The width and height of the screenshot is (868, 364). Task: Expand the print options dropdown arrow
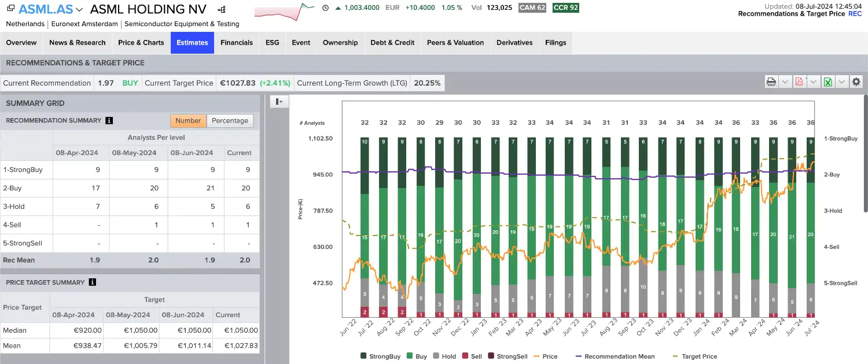785,82
